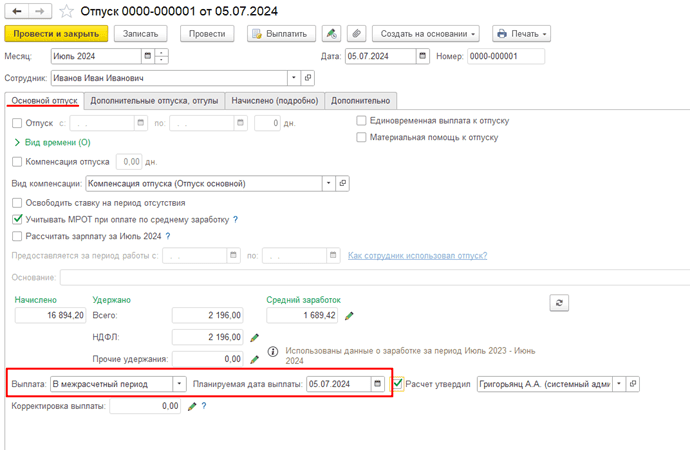Click Компенсация отпуска days field
The image size is (690, 450).
point(129,162)
